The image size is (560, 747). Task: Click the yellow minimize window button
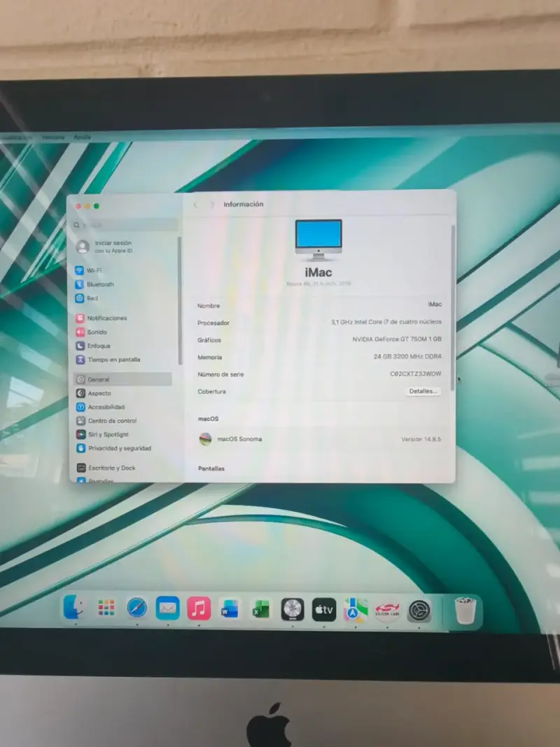click(x=87, y=207)
